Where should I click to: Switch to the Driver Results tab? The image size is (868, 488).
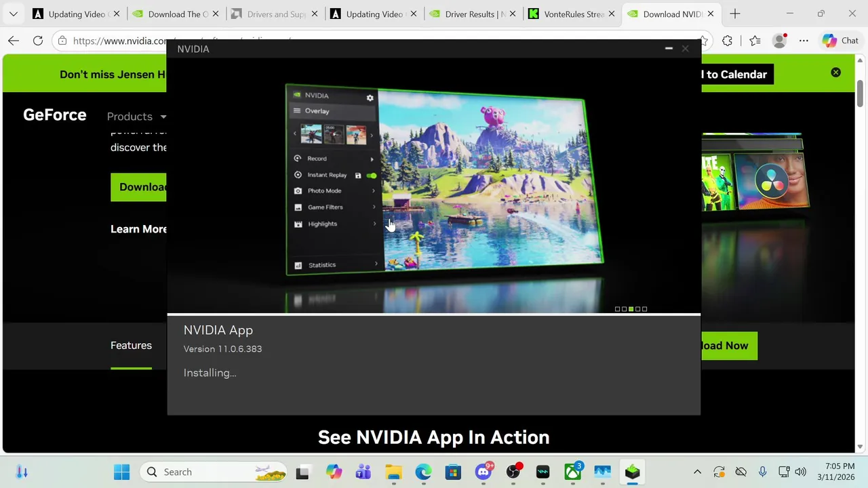(x=472, y=14)
